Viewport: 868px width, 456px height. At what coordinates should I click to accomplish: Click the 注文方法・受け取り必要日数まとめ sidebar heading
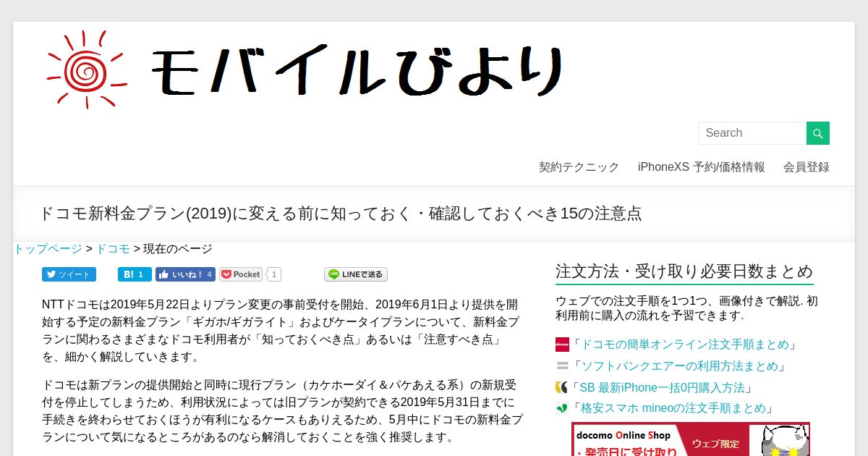(684, 271)
